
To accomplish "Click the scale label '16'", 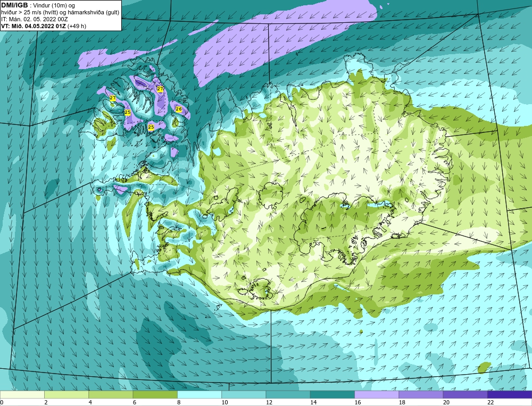I will [x=358, y=402].
